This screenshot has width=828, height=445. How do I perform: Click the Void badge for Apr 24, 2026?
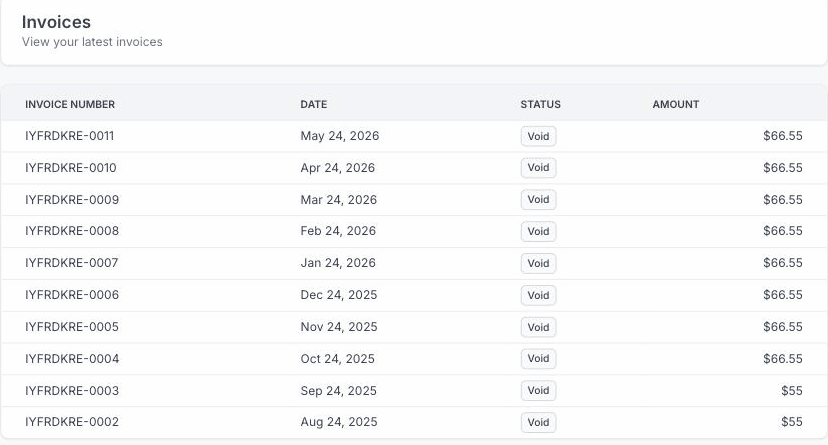(x=538, y=168)
